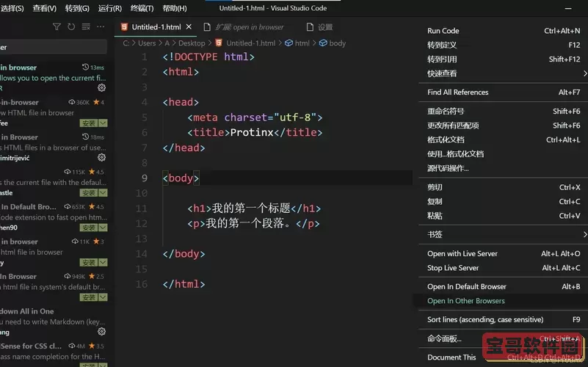The height and width of the screenshot is (367, 588).
Task: Click the refresh extensions icon
Action: (x=71, y=26)
